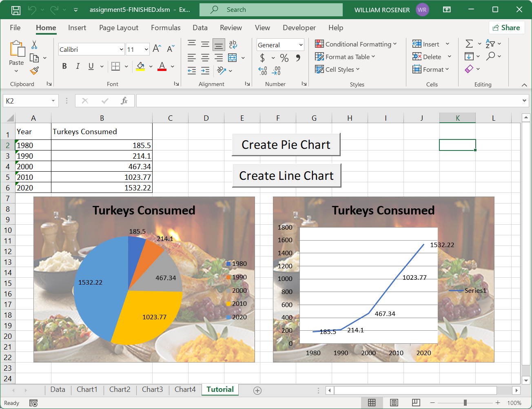The image size is (532, 409).
Task: Open the font name Calibri dropdown
Action: 121,49
